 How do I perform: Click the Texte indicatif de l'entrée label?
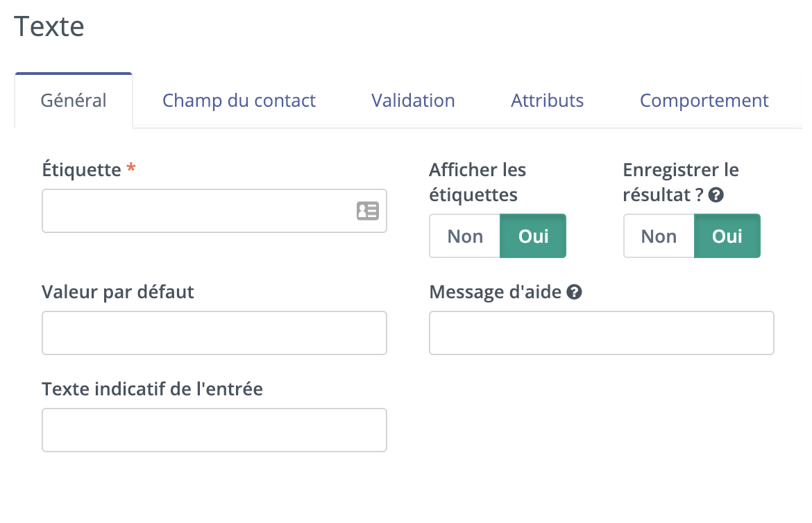pyautogui.click(x=152, y=389)
